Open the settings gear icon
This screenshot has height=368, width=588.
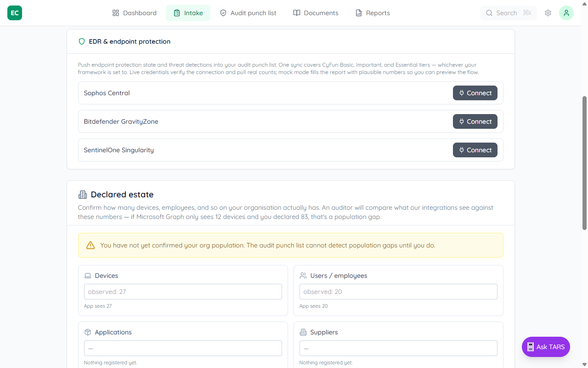pos(548,13)
